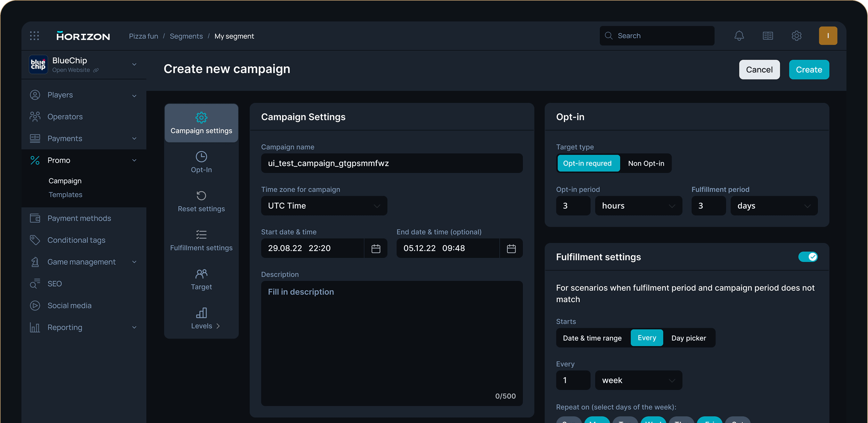Click the Cancel button
The height and width of the screenshot is (423, 868).
(759, 70)
